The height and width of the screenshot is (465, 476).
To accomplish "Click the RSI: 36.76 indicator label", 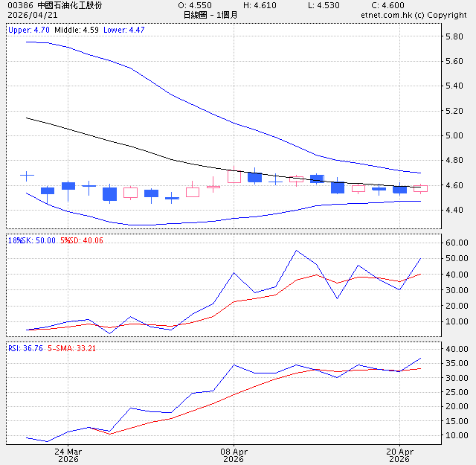I will pyautogui.click(x=25, y=347).
